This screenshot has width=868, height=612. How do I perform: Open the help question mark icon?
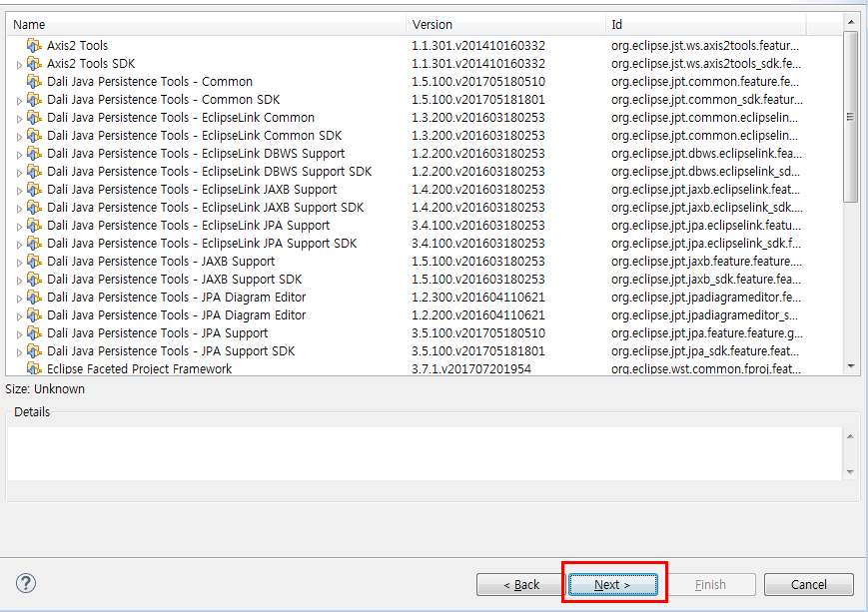26,583
